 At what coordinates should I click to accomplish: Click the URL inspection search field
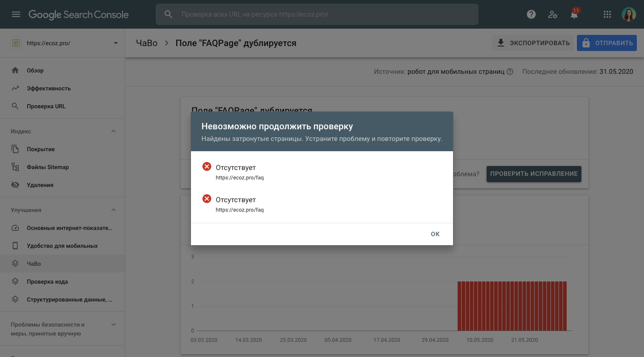317,14
